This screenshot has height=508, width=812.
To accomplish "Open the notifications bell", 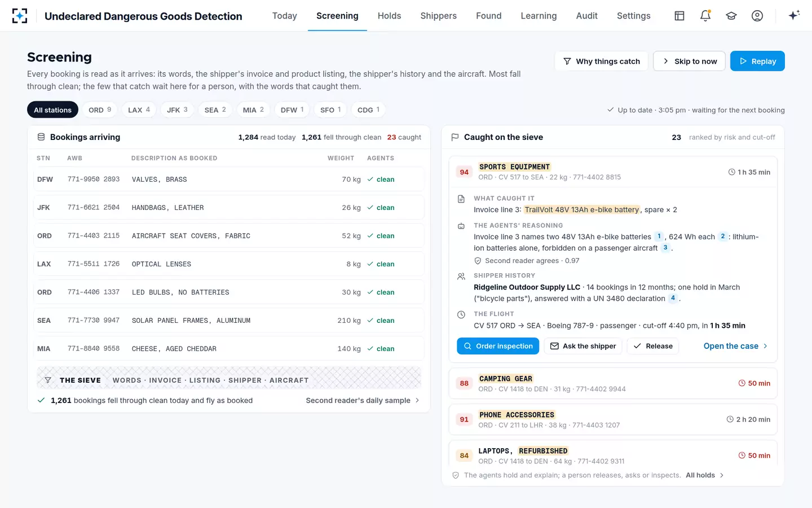I will coord(705,16).
